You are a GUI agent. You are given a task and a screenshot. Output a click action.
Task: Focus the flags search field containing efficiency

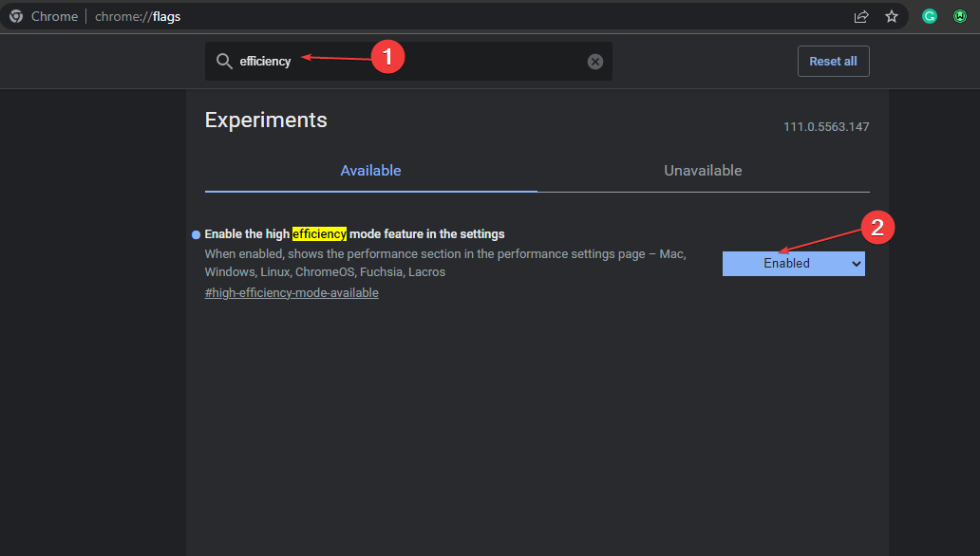click(x=408, y=62)
